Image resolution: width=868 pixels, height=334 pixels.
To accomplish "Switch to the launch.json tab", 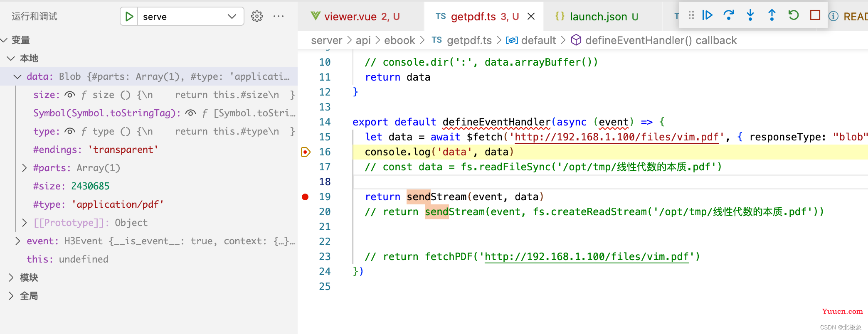I will tap(597, 17).
